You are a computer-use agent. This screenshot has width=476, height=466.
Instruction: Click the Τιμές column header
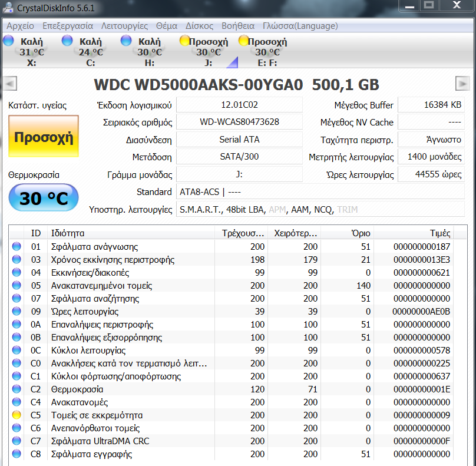(x=414, y=233)
